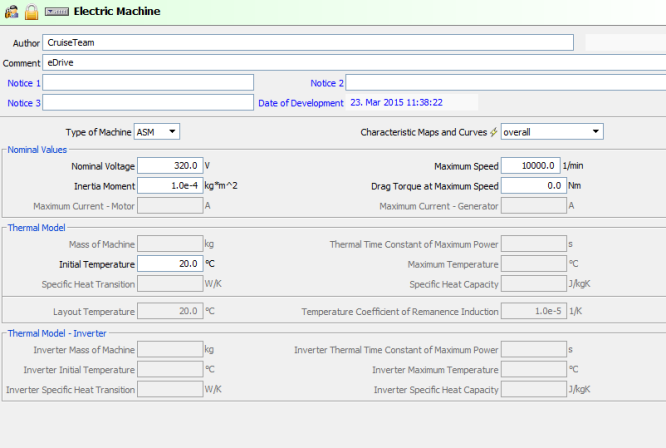
Task: Click the Inertia Moment label
Action: pos(104,186)
